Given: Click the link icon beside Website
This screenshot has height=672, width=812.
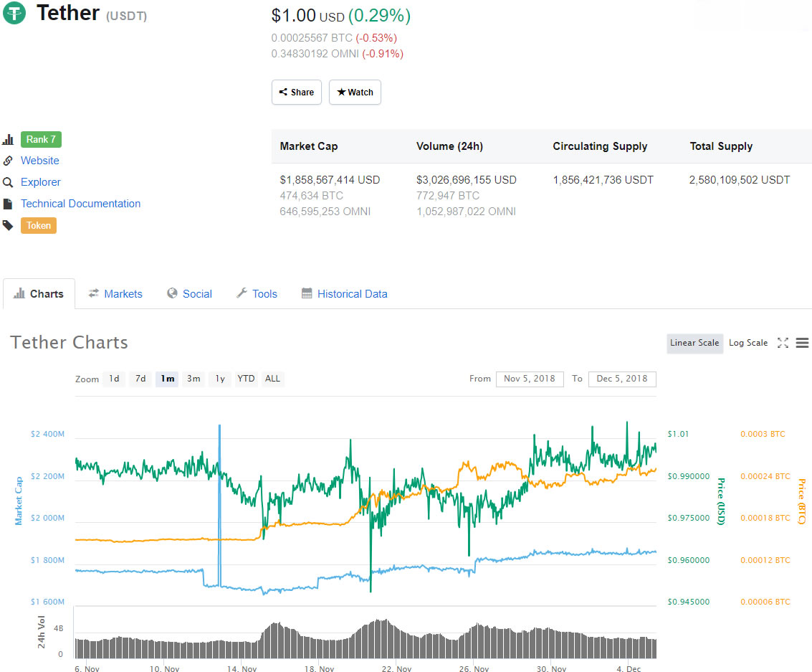Looking at the screenshot, I should click(8, 161).
